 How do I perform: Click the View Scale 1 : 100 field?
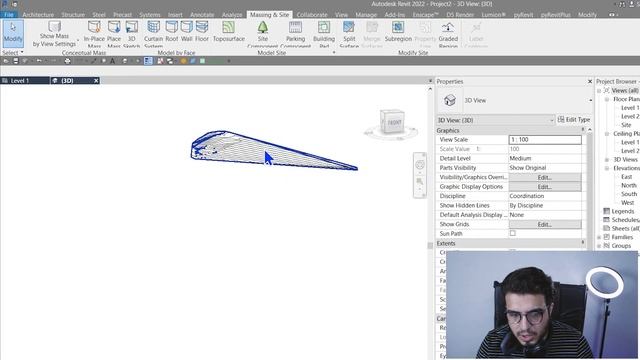pyautogui.click(x=545, y=140)
